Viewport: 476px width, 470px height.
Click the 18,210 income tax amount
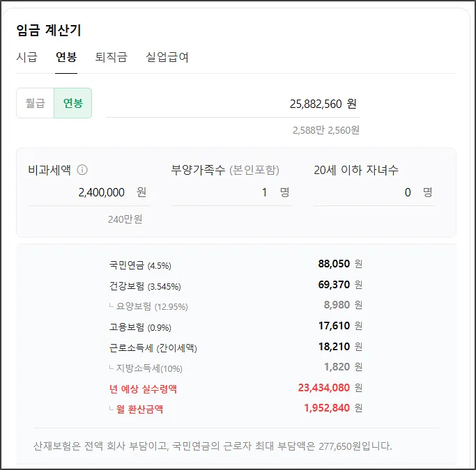(334, 346)
